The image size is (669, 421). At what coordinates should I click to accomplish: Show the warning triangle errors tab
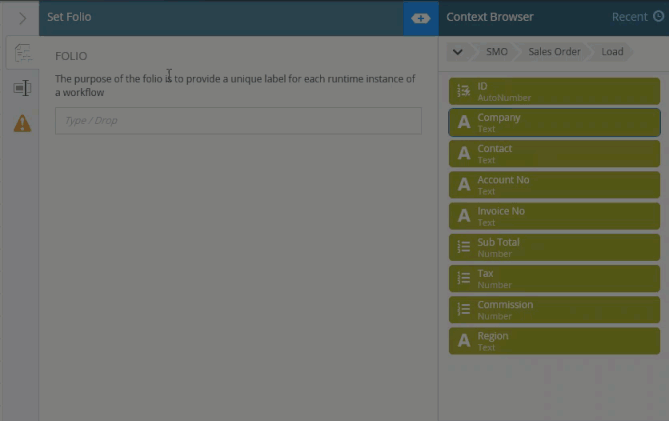point(22,123)
